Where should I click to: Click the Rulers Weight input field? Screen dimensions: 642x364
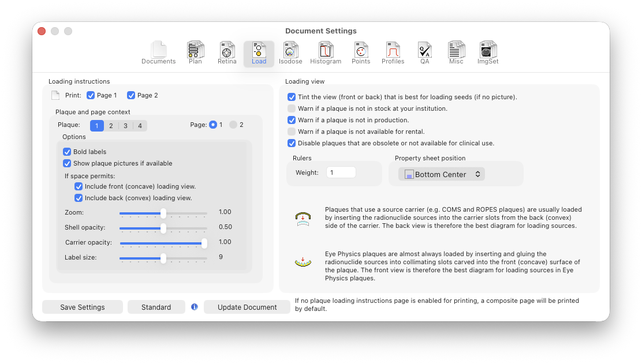click(x=341, y=172)
